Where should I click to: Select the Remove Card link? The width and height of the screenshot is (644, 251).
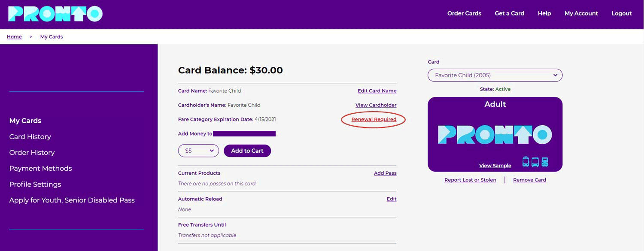point(529,180)
